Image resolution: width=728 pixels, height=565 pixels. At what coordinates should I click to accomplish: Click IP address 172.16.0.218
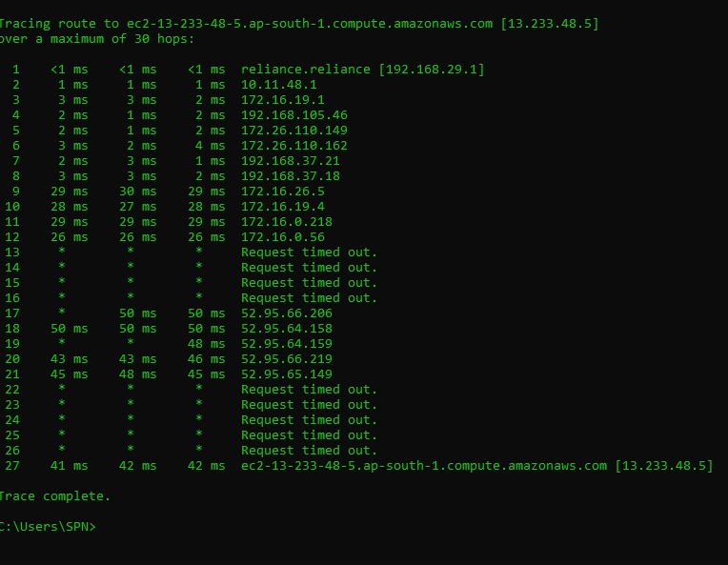click(x=287, y=222)
